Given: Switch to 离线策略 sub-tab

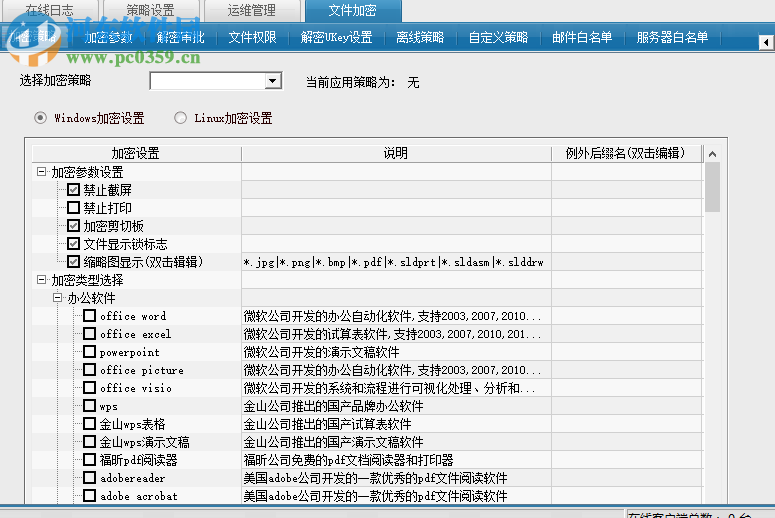Looking at the screenshot, I should tap(420, 37).
